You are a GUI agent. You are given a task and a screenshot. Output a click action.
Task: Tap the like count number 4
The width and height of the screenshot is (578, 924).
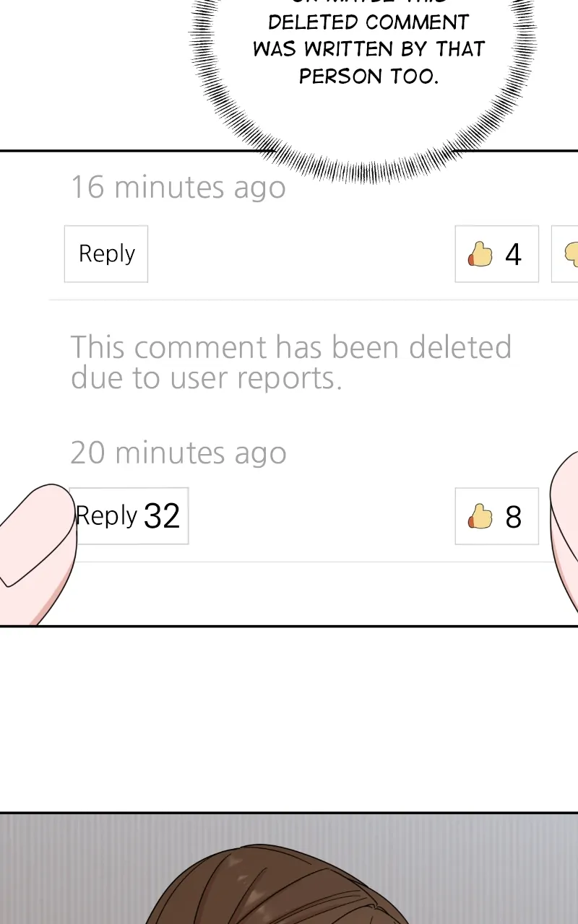[513, 254]
